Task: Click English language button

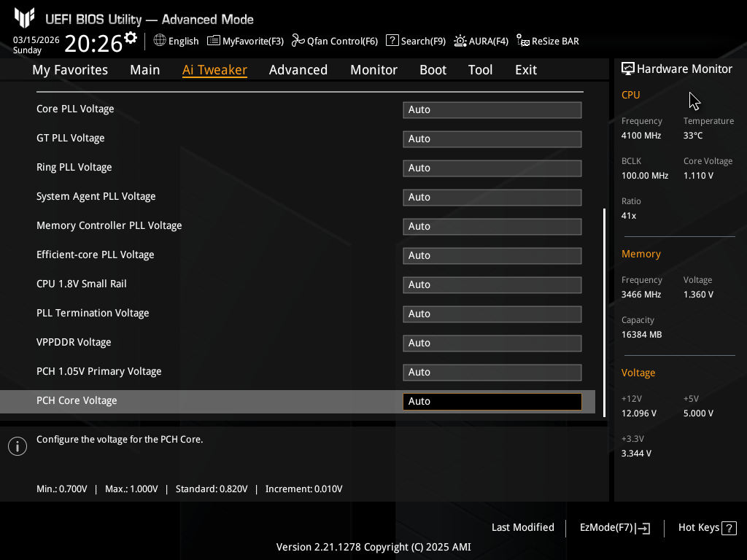Action: coord(183,42)
